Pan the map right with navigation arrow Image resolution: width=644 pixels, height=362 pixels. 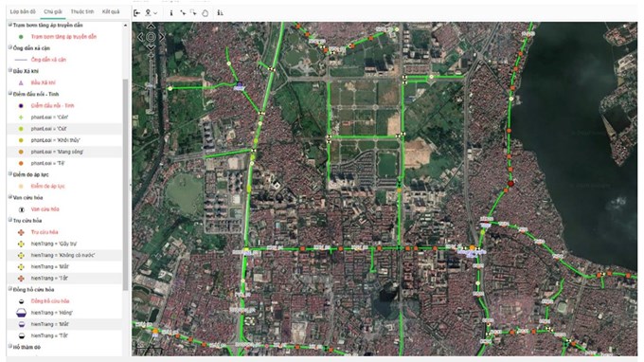(161, 37)
